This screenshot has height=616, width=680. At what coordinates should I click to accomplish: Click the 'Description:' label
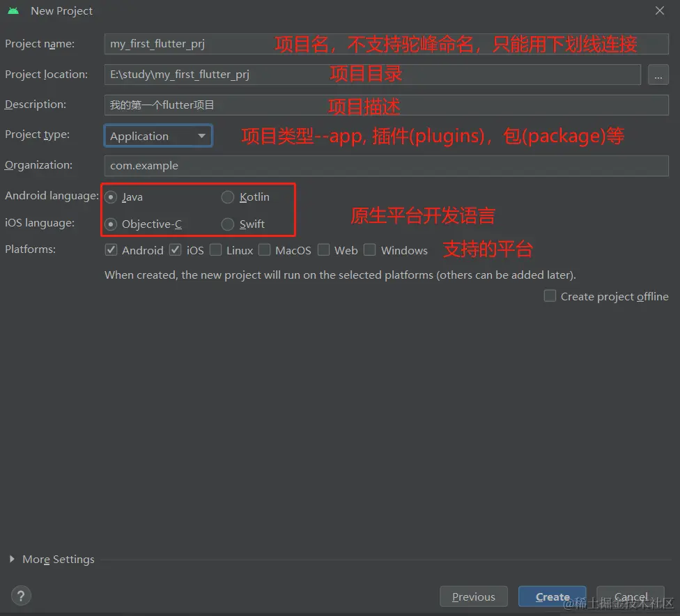(x=36, y=105)
